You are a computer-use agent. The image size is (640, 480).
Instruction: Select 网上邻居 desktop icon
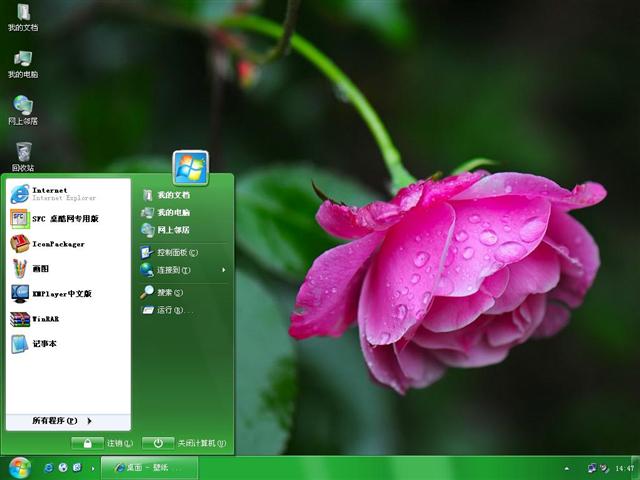click(x=23, y=111)
